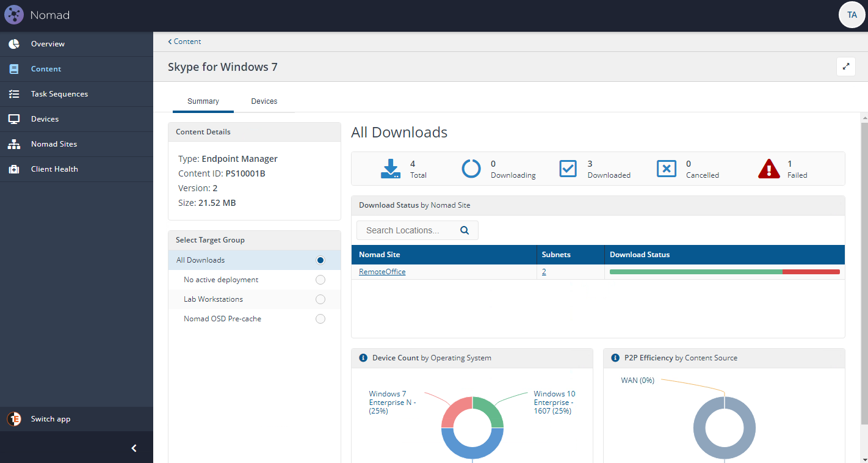The height and width of the screenshot is (463, 868).
Task: Click the Type Endpoint Manager text
Action: tap(228, 159)
